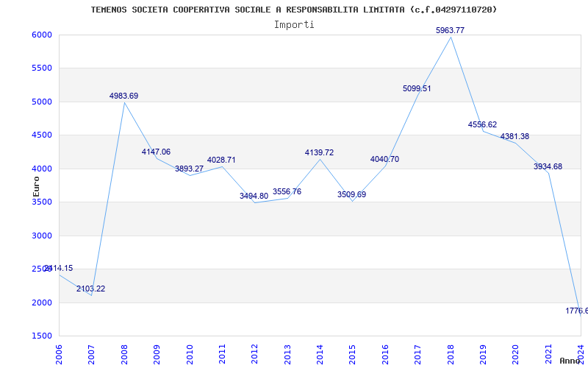Select the 4139.72 data label
The width and height of the screenshot is (588, 368).
(x=319, y=152)
